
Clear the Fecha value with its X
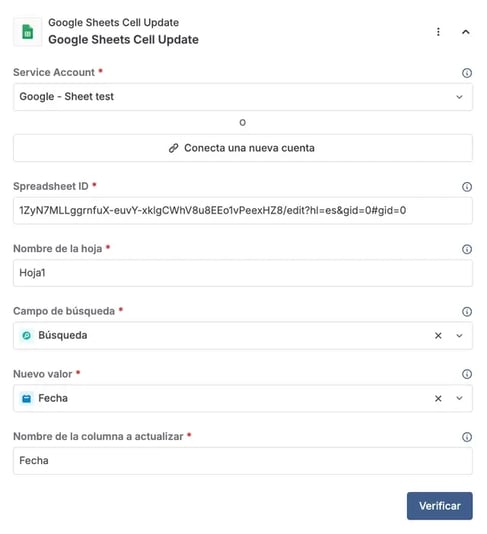438,398
